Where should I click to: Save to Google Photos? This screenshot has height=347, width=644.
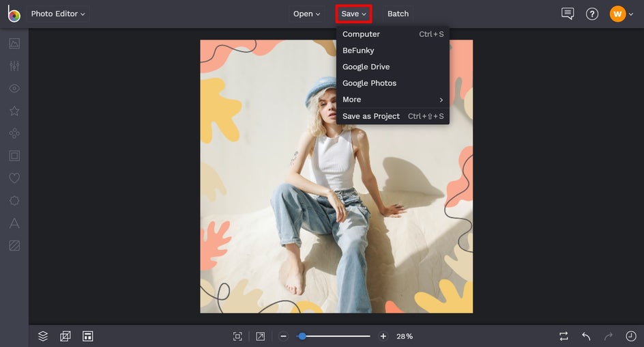coord(393,83)
